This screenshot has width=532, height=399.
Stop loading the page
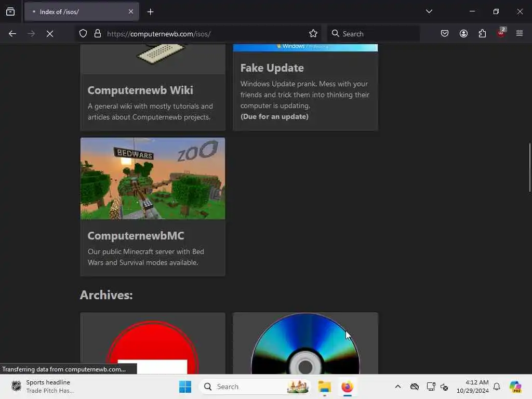point(49,34)
